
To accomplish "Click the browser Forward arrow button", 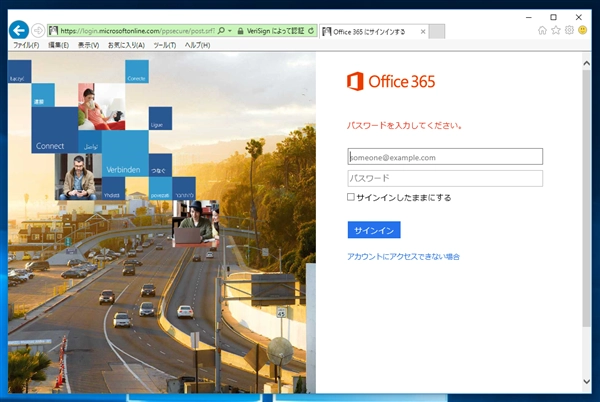I will click(x=38, y=31).
